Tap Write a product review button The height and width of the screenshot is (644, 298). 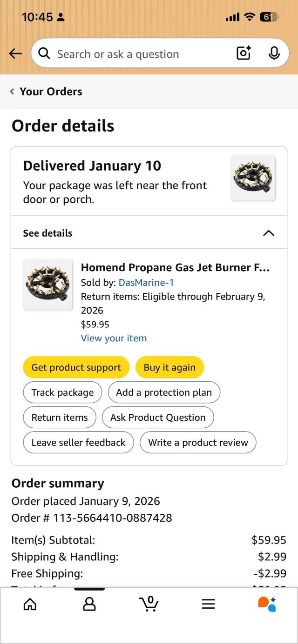click(198, 443)
